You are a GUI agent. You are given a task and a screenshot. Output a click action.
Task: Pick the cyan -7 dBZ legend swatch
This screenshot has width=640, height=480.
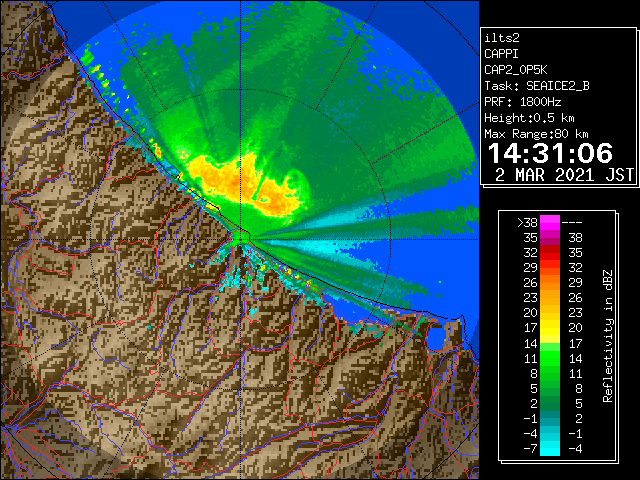(550, 449)
